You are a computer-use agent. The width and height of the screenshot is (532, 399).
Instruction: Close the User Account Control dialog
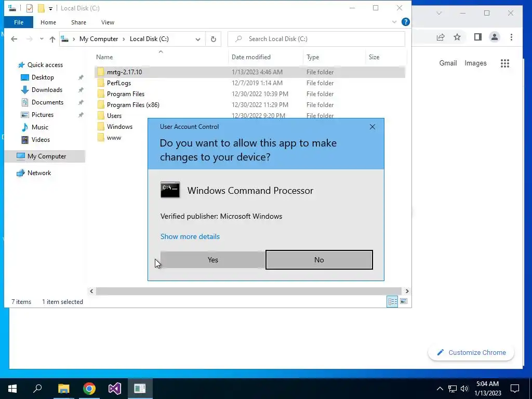[x=372, y=127]
